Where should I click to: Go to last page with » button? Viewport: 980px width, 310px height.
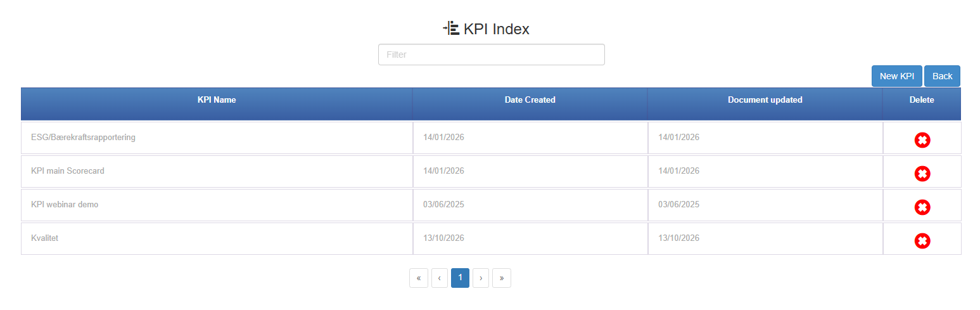502,278
